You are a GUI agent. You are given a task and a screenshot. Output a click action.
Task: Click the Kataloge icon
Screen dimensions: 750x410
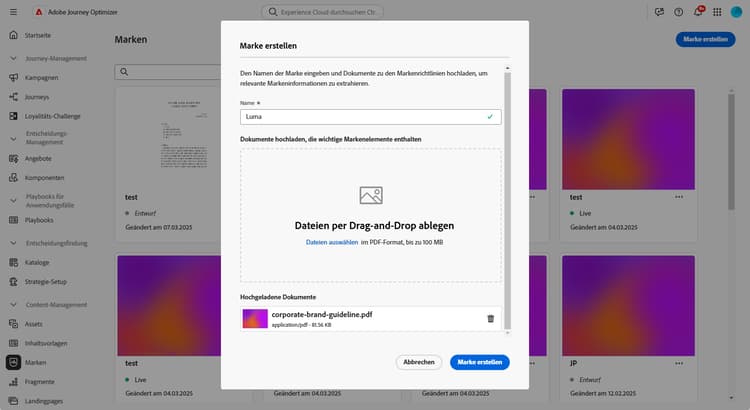pyautogui.click(x=13, y=262)
